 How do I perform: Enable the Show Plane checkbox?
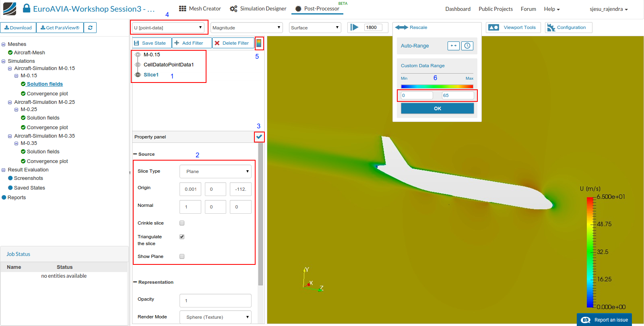182,256
